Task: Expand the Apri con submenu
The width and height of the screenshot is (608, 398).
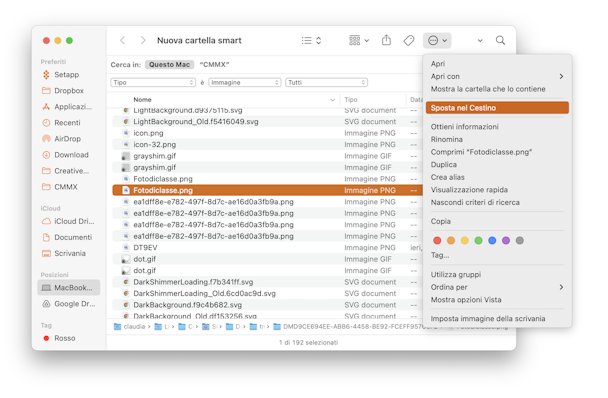Action: tap(497, 76)
